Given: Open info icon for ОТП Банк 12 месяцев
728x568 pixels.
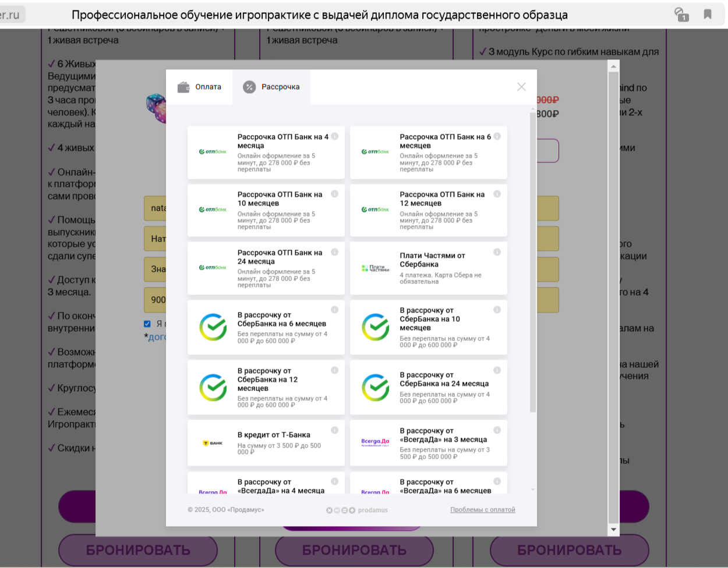Looking at the screenshot, I should 497,194.
